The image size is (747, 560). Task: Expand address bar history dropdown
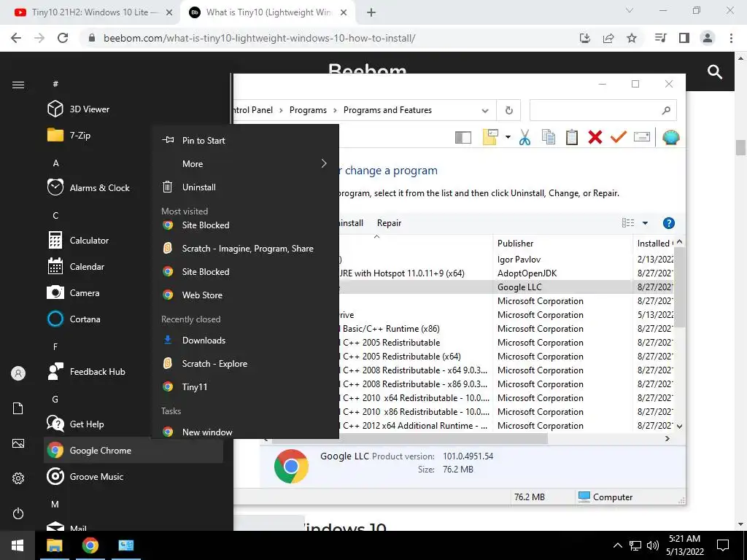(485, 111)
